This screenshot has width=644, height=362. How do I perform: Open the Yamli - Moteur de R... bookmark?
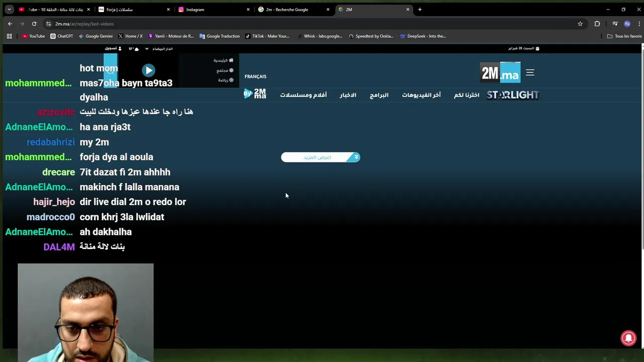(x=171, y=36)
